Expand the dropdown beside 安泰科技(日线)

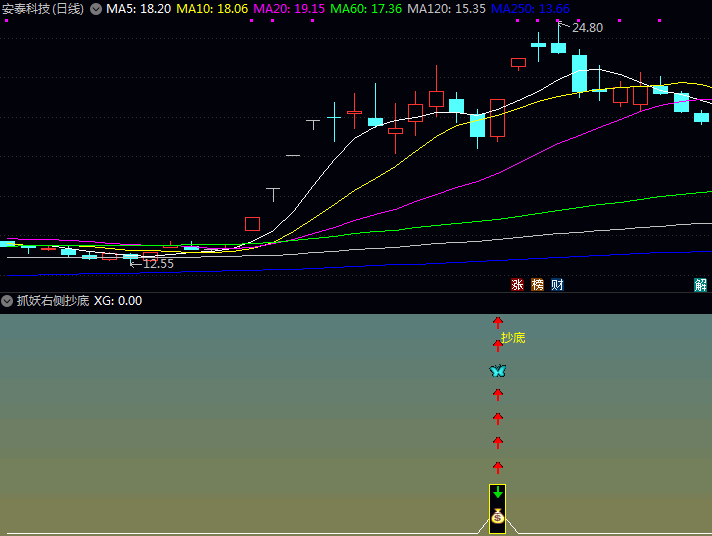(x=95, y=9)
